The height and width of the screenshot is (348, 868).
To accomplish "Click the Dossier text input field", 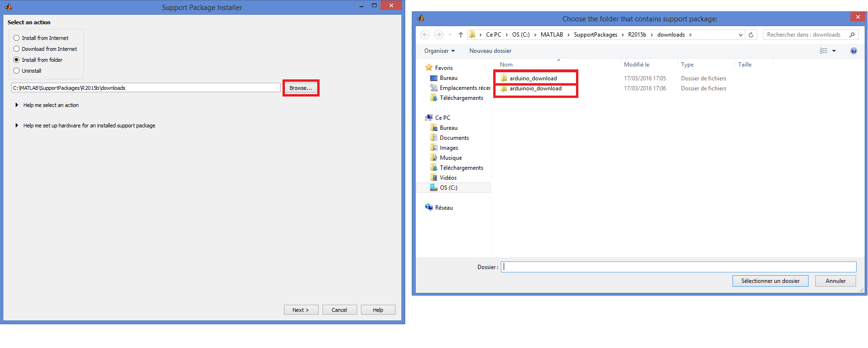I will 678,267.
